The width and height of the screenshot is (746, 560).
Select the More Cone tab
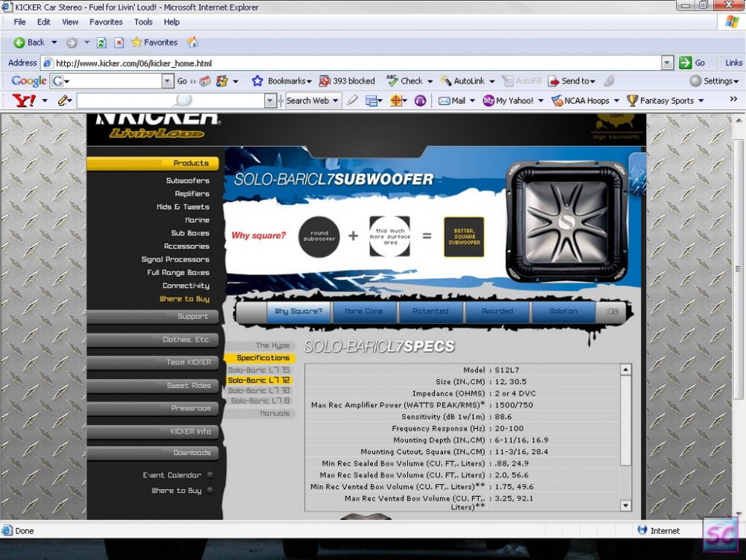[x=363, y=311]
